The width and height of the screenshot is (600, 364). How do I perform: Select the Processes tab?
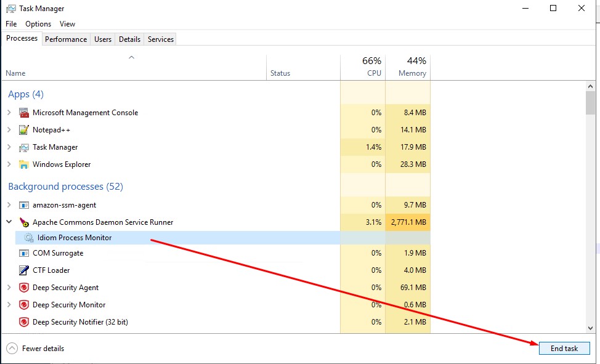coord(22,38)
